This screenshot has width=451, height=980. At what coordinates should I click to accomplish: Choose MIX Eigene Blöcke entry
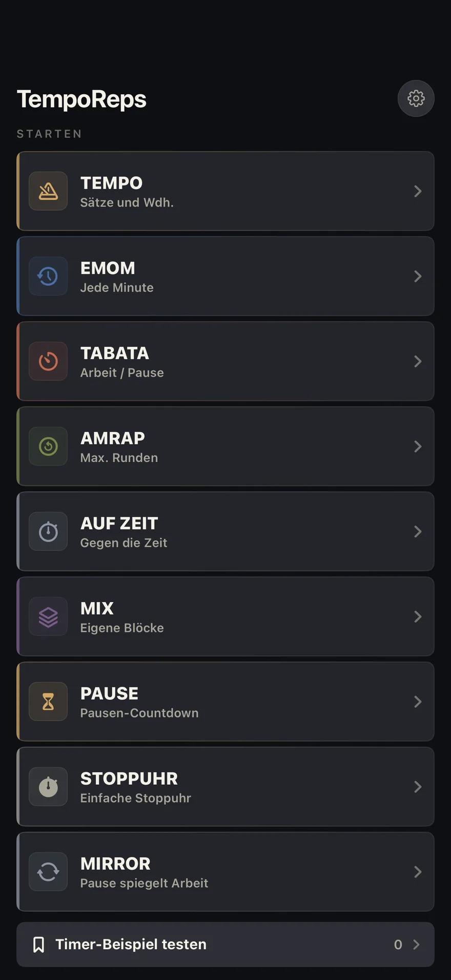[225, 617]
